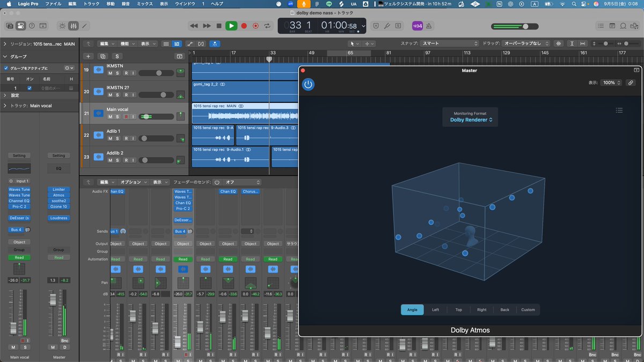Click the link icon in Master plugin window

click(631, 83)
